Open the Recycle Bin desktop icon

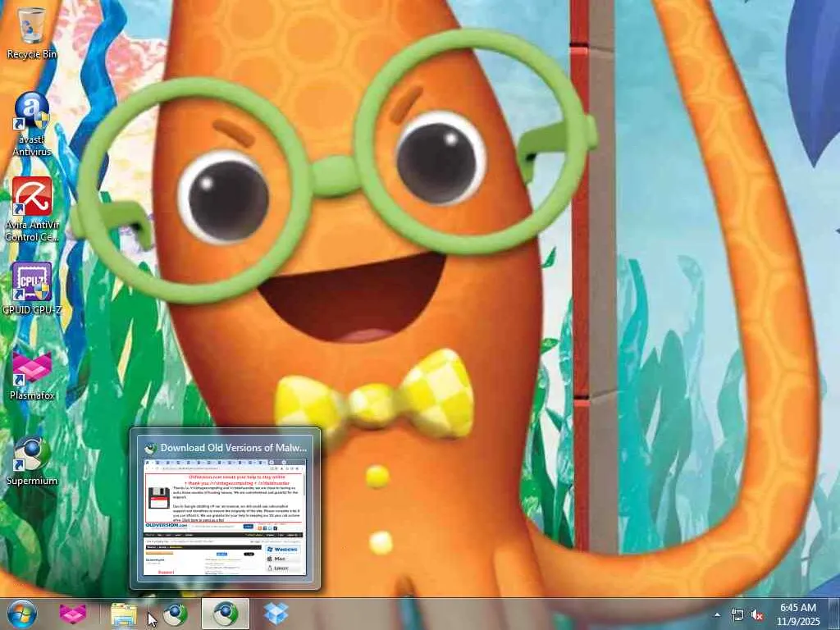coord(32,31)
